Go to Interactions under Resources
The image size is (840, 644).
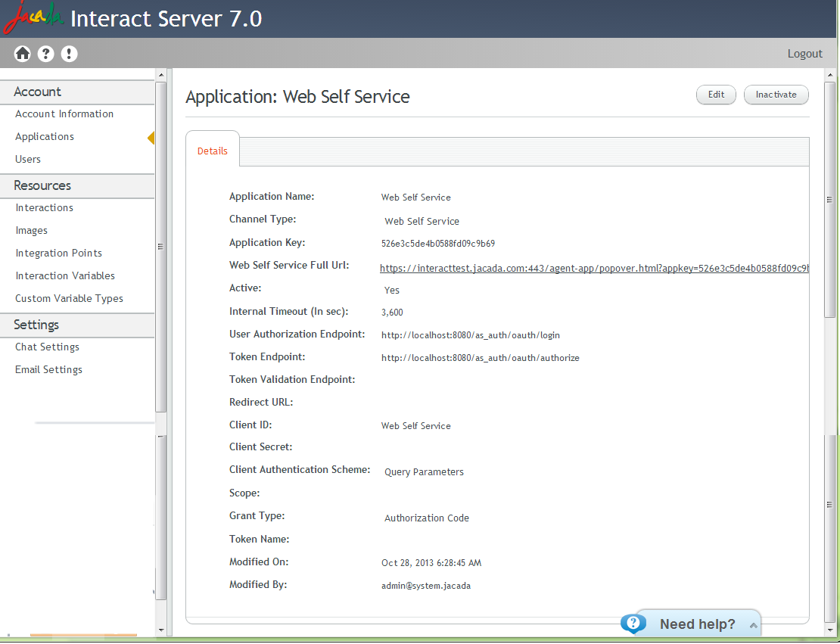45,208
